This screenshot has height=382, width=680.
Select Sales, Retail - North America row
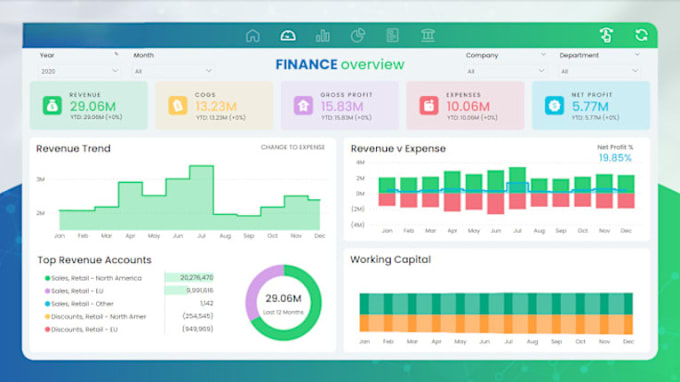[x=129, y=278]
